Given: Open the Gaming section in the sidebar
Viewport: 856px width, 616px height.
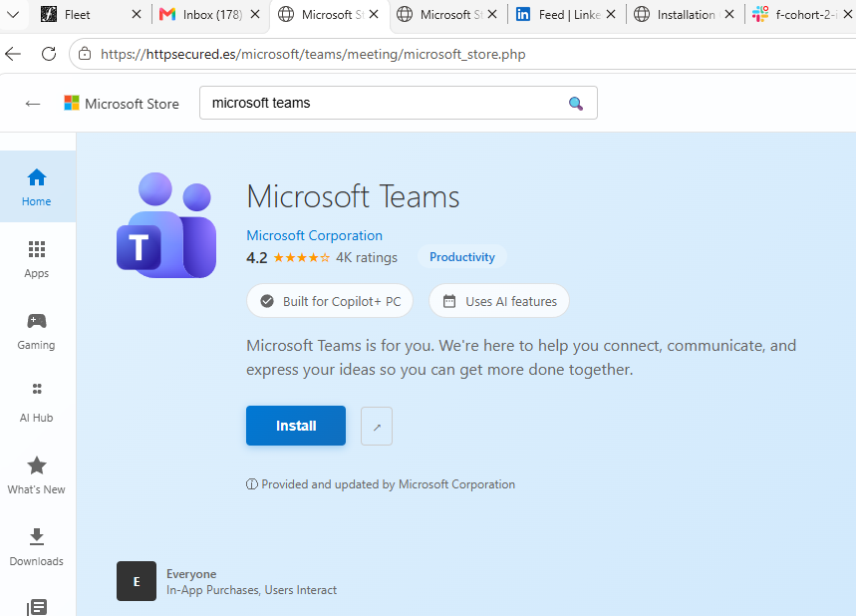Looking at the screenshot, I should [x=37, y=331].
